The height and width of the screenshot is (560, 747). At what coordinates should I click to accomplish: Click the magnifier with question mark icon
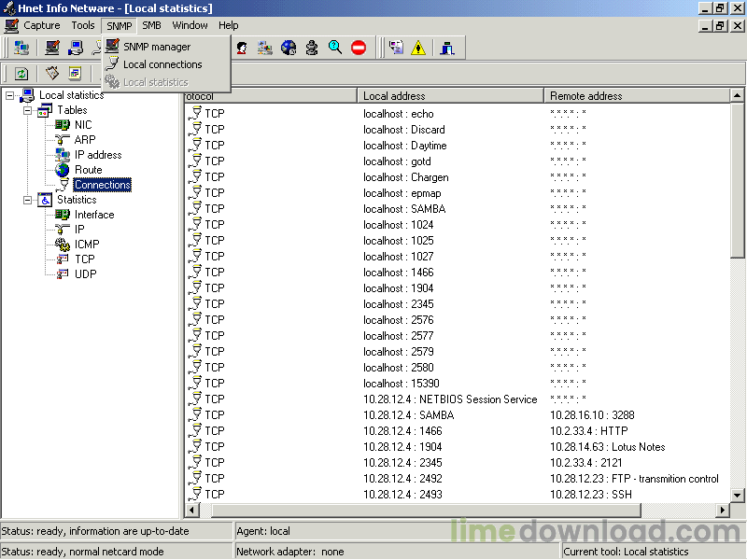(x=335, y=48)
